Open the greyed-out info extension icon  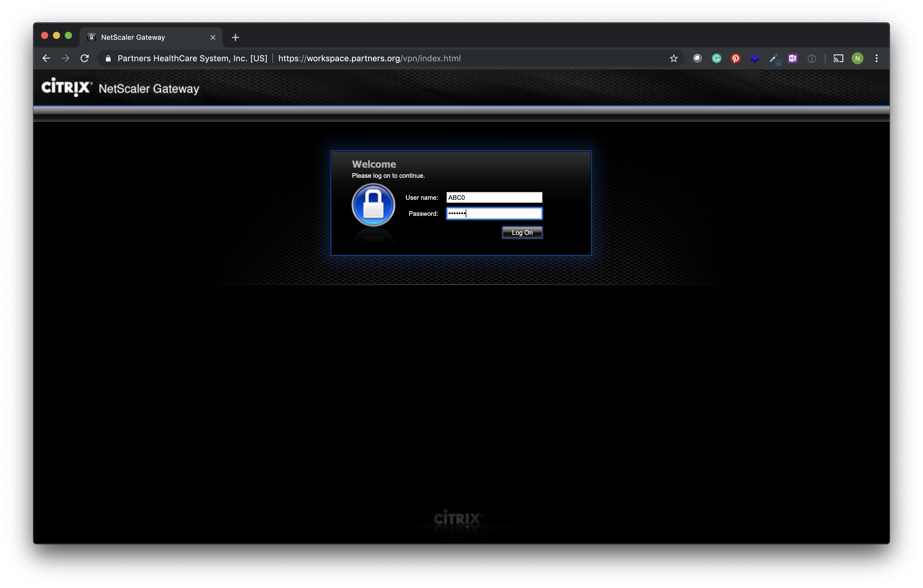pyautogui.click(x=811, y=59)
